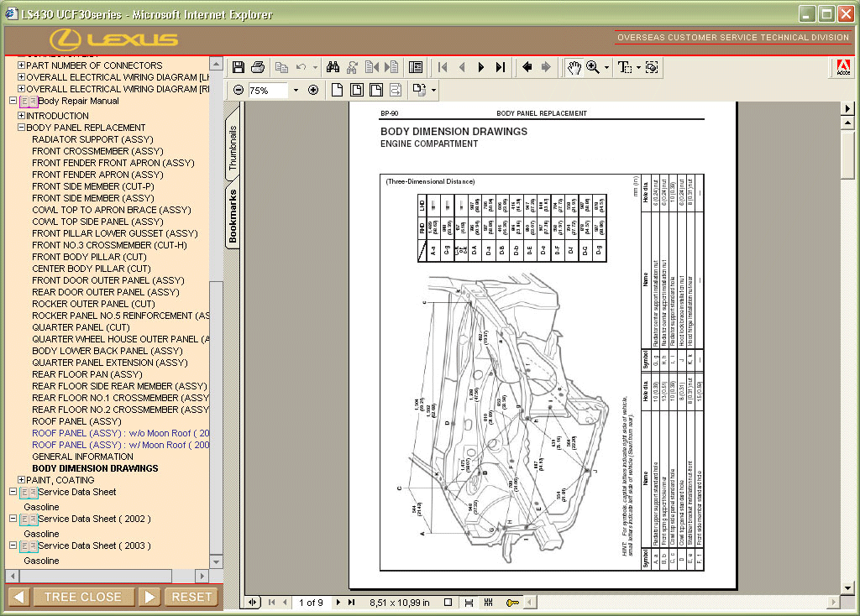The image size is (860, 616).
Task: Toggle navigation pane splitter button
Action: 252,603
